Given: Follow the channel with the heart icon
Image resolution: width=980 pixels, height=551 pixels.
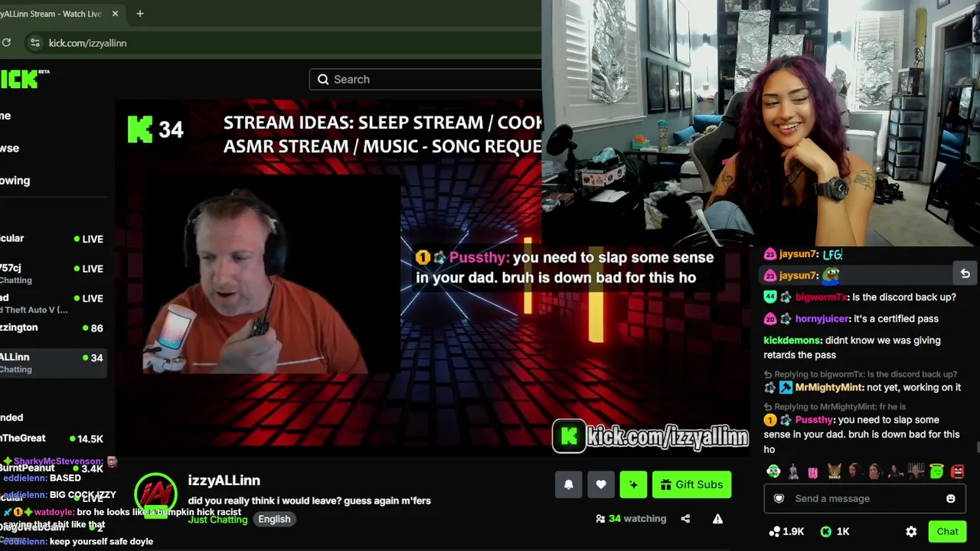Looking at the screenshot, I should click(601, 484).
